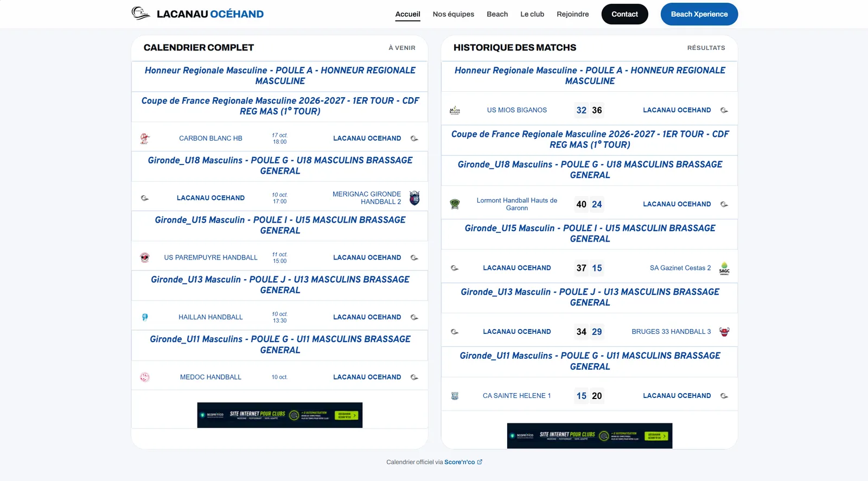Viewport: 868px width, 481px height.
Task: Click score 37 in Gazinet Cestas match
Action: click(x=582, y=268)
